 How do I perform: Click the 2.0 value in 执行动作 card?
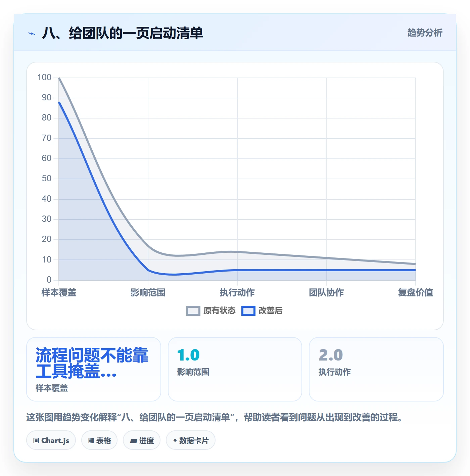[331, 355]
